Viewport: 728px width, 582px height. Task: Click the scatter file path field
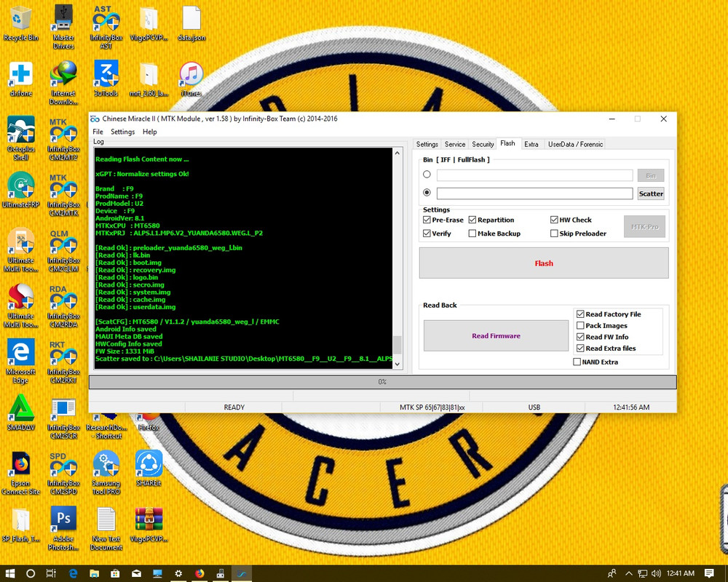pyautogui.click(x=534, y=193)
